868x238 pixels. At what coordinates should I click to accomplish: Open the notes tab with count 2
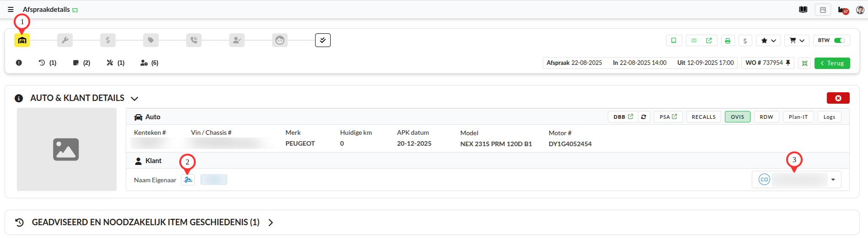(81, 63)
